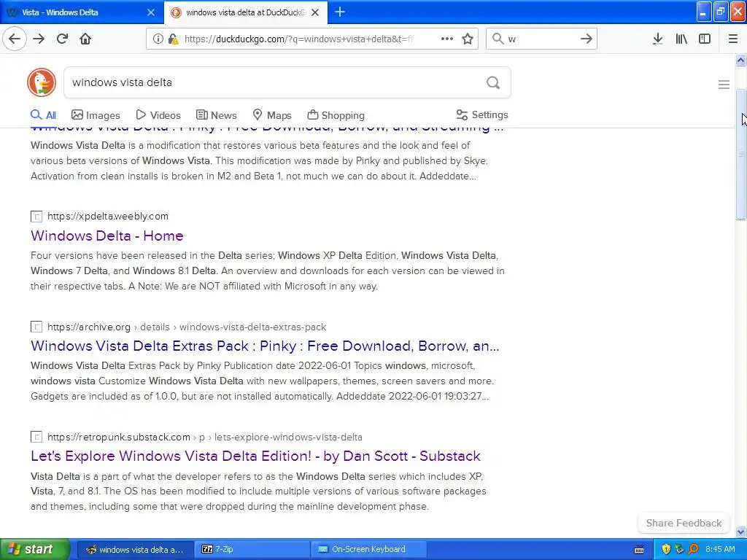Click the vertical scrollbar thumb
Screen dimensions: 747x560
[740, 154]
